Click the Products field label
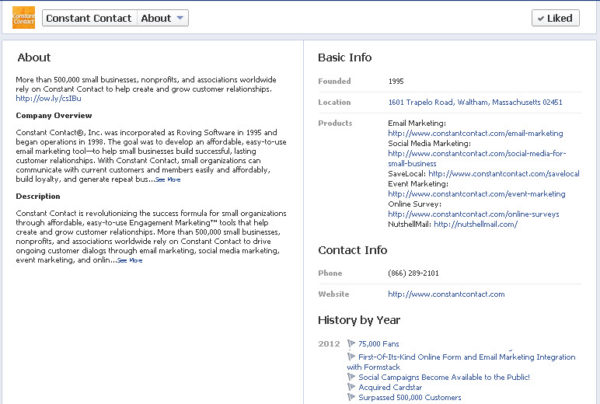 tap(335, 123)
